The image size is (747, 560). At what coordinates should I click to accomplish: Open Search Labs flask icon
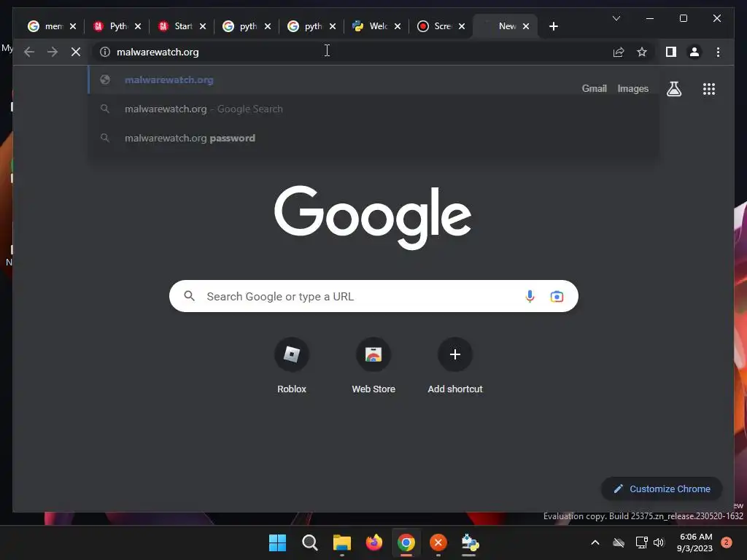pyautogui.click(x=673, y=88)
